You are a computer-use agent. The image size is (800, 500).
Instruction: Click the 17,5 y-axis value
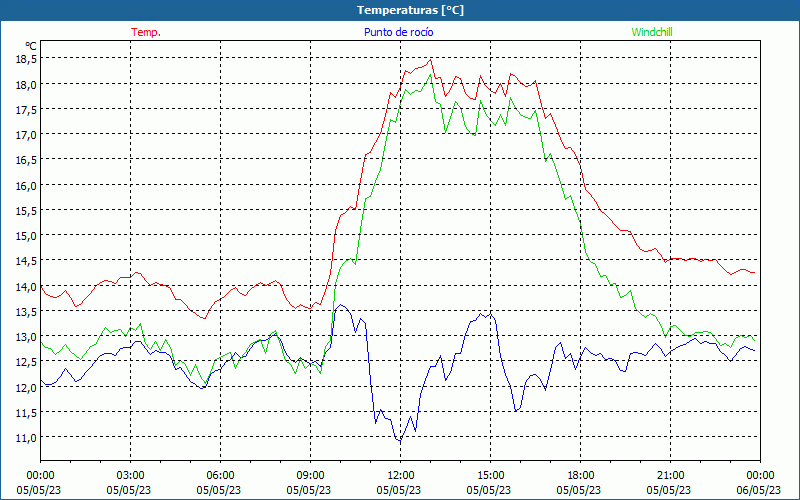(26, 110)
